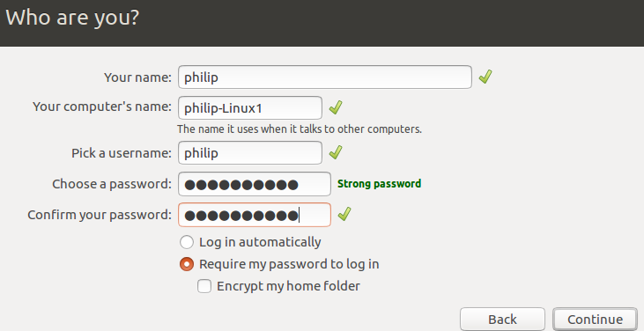Select Log in automatically option
Image resolution: width=644 pixels, height=331 pixels.
[187, 242]
